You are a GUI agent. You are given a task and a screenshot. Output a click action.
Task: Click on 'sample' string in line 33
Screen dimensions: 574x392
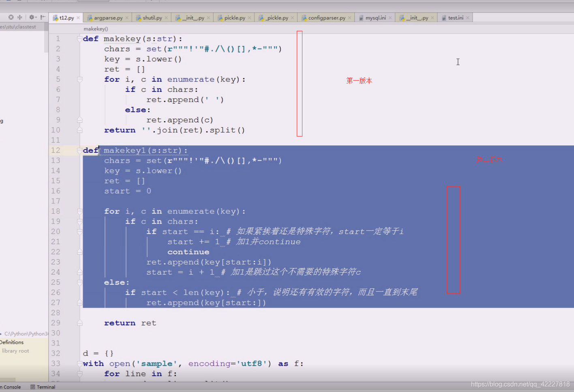(157, 364)
